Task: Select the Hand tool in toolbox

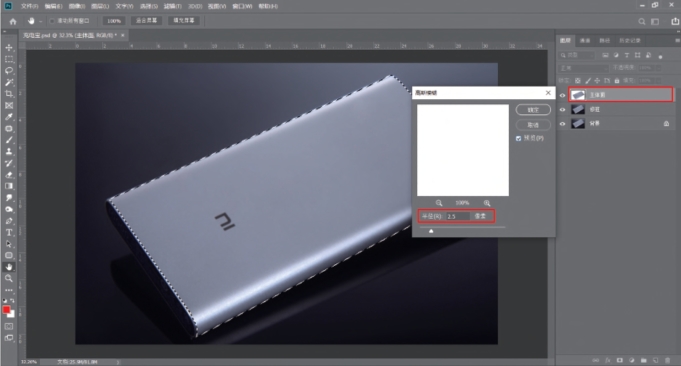Action: (9, 267)
